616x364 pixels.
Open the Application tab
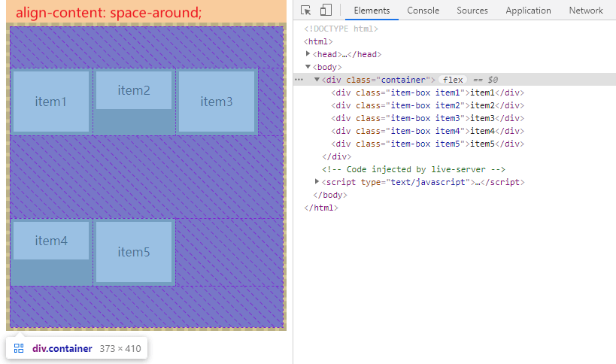coord(528,11)
